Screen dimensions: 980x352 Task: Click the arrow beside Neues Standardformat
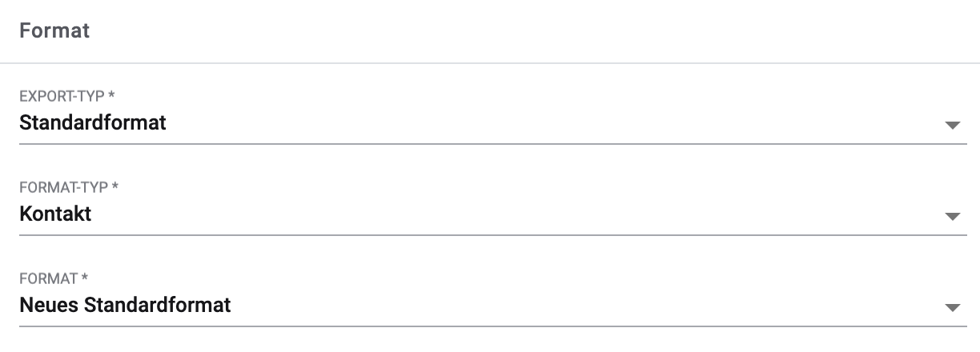point(951,307)
